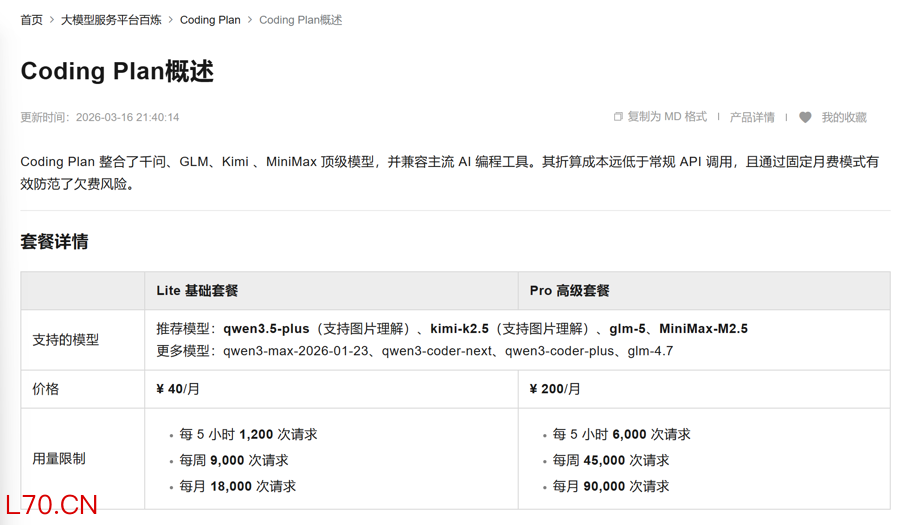The width and height of the screenshot is (900, 525).
Task: Click the kimi-k2.5 model name
Action: (x=459, y=328)
